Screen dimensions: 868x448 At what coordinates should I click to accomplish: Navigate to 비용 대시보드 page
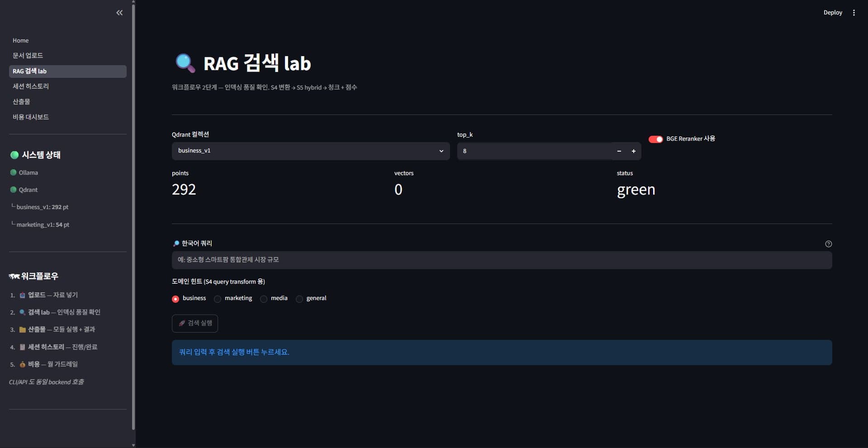click(x=68, y=117)
